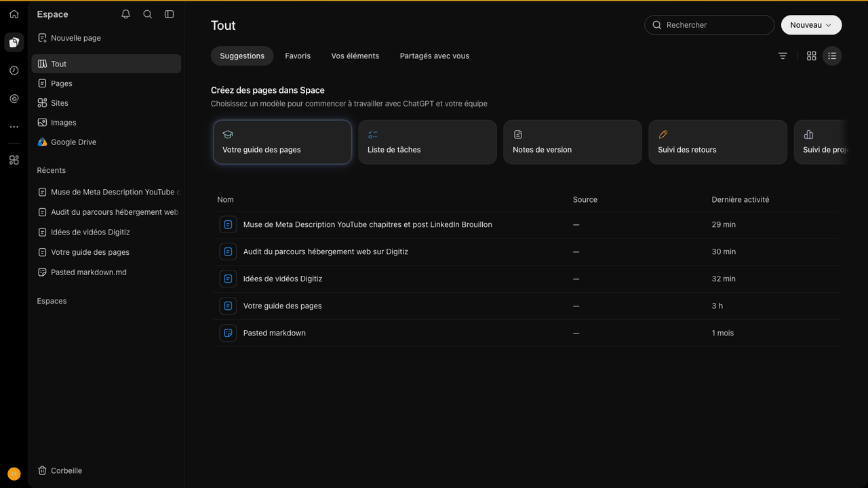Open Images in the sidebar
The height and width of the screenshot is (488, 868).
click(106, 123)
